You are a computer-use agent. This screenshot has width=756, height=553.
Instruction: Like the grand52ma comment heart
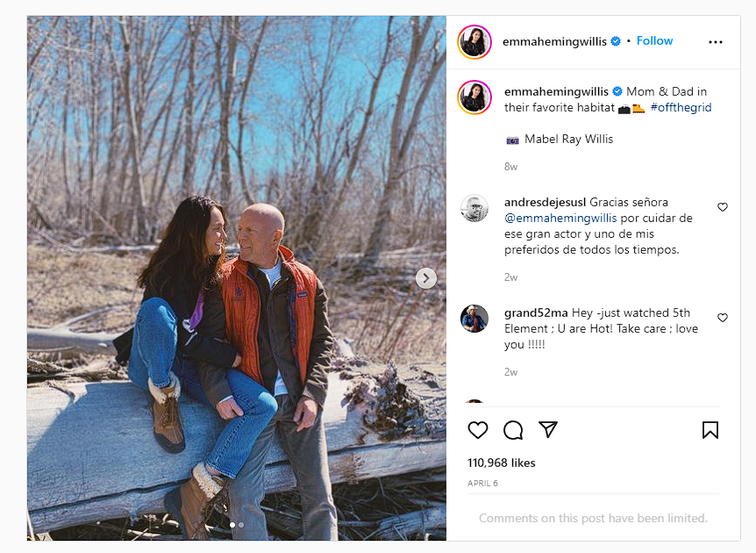coord(723,318)
